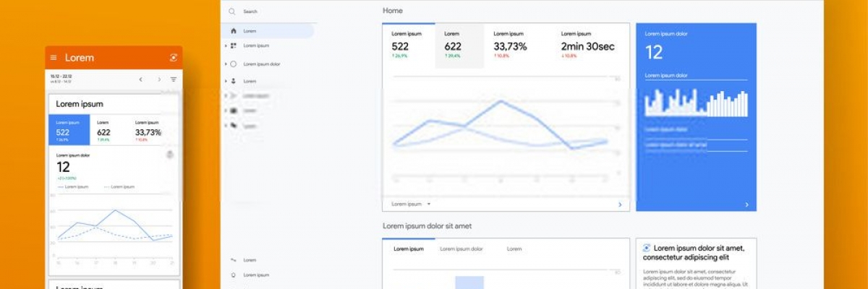The image size is (868, 289).
Task: Toggle solid-line 'Lorem ipsum' legend on mobile
Action: point(72,186)
